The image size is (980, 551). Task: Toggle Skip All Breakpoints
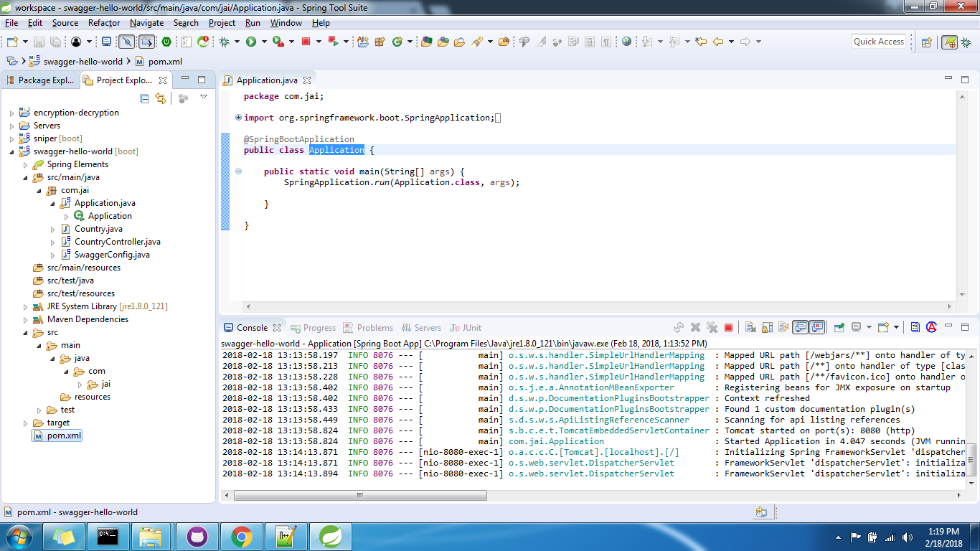(x=126, y=41)
